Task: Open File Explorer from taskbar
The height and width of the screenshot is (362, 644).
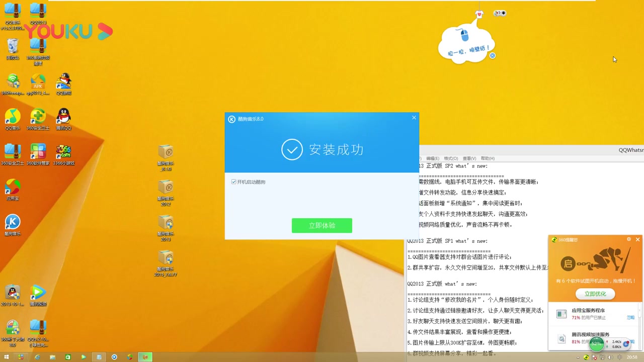Action: 52,357
